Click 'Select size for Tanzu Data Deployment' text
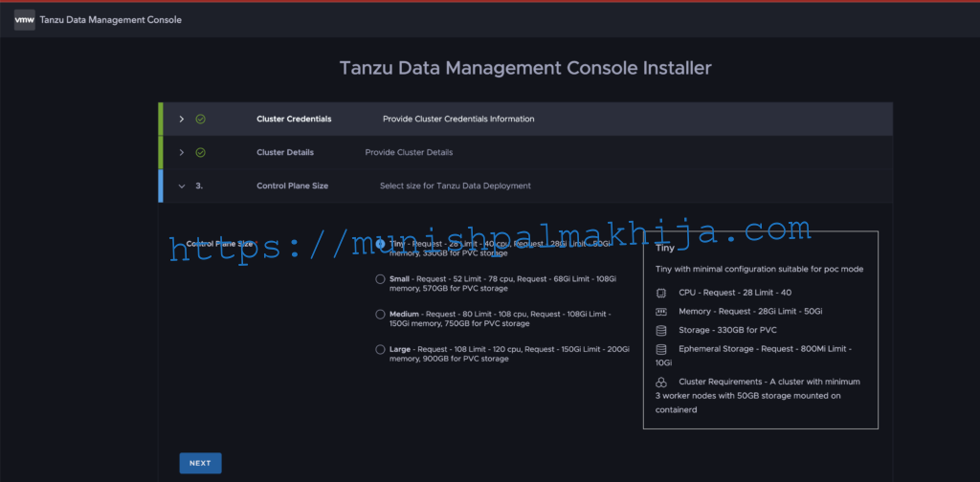This screenshot has width=980, height=482. point(456,186)
